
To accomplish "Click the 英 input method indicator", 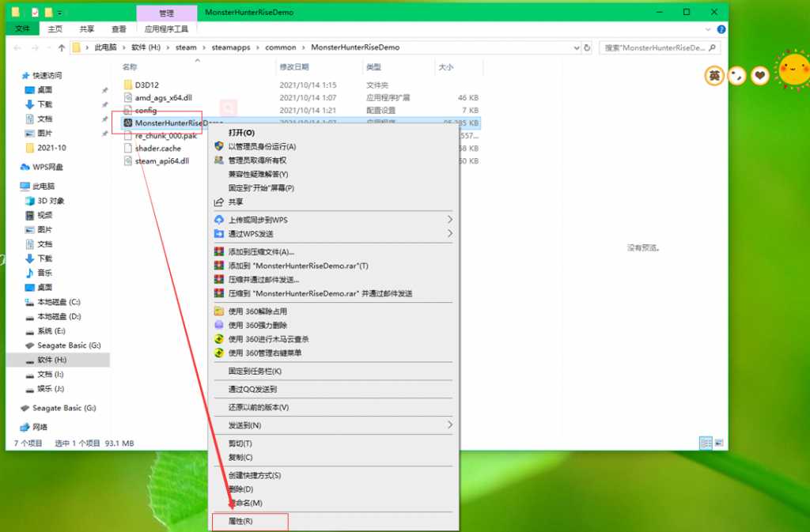I will [x=715, y=74].
